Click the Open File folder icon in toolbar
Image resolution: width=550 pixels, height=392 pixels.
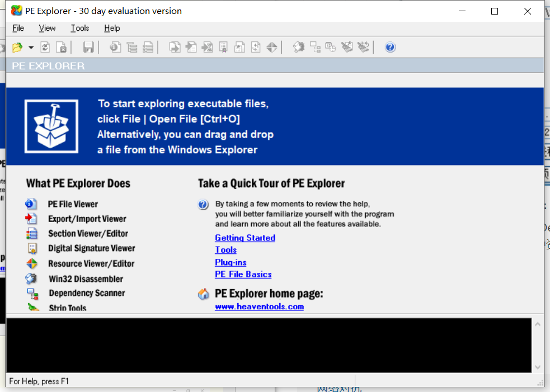pos(17,48)
